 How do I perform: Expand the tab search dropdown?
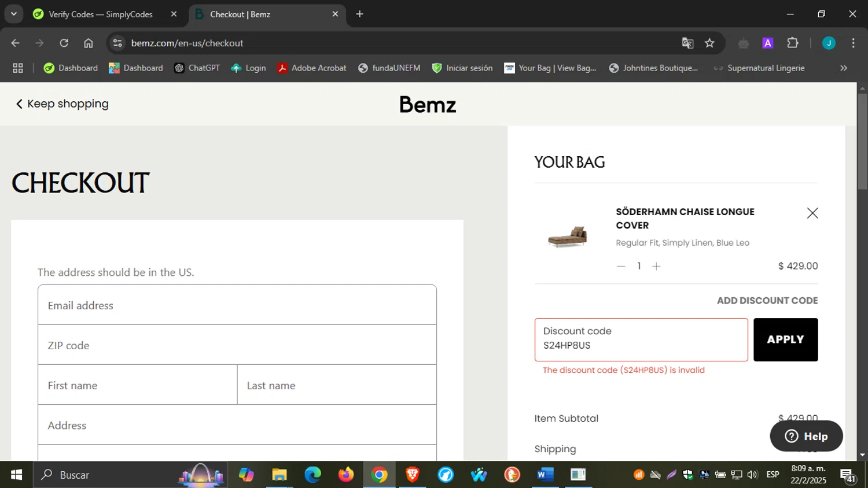[x=13, y=14]
